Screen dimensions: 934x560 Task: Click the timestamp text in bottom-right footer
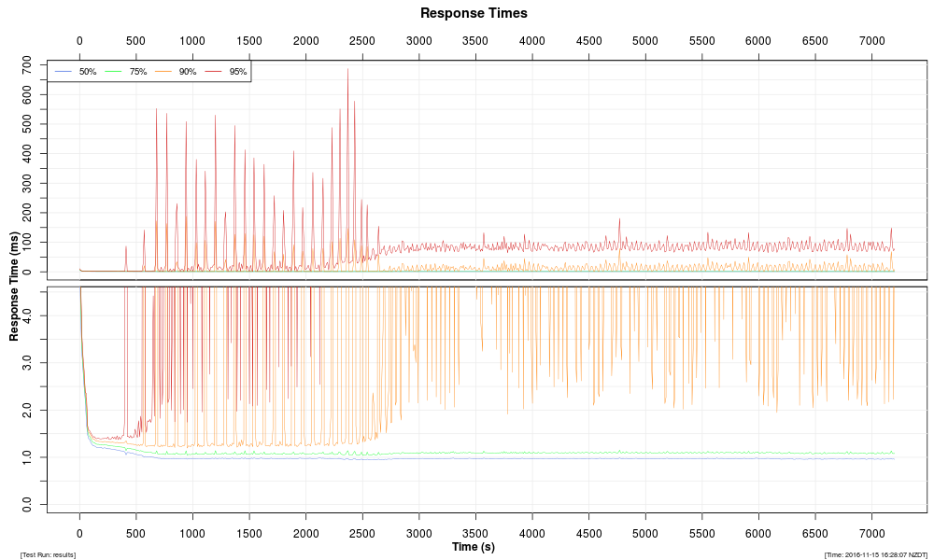[875, 555]
